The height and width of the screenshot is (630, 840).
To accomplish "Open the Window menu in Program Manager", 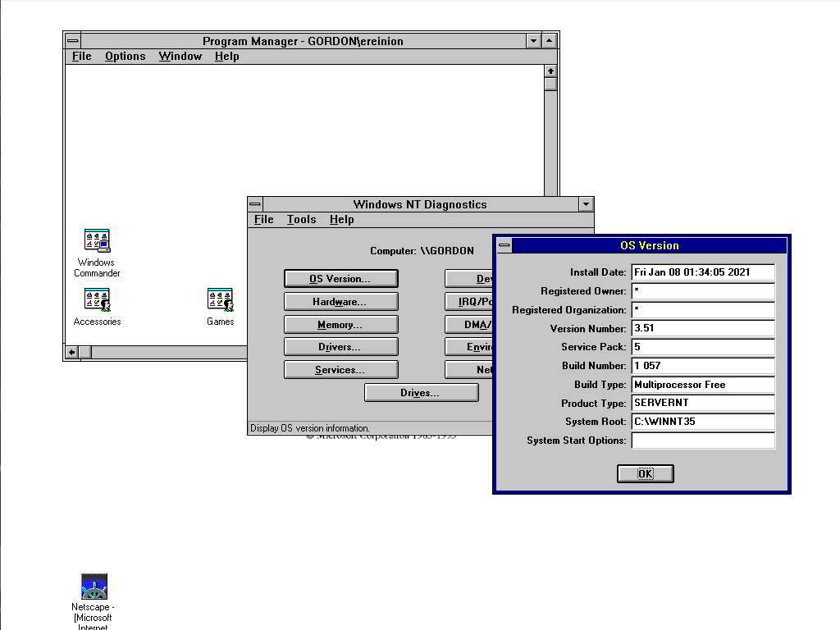I will point(180,56).
